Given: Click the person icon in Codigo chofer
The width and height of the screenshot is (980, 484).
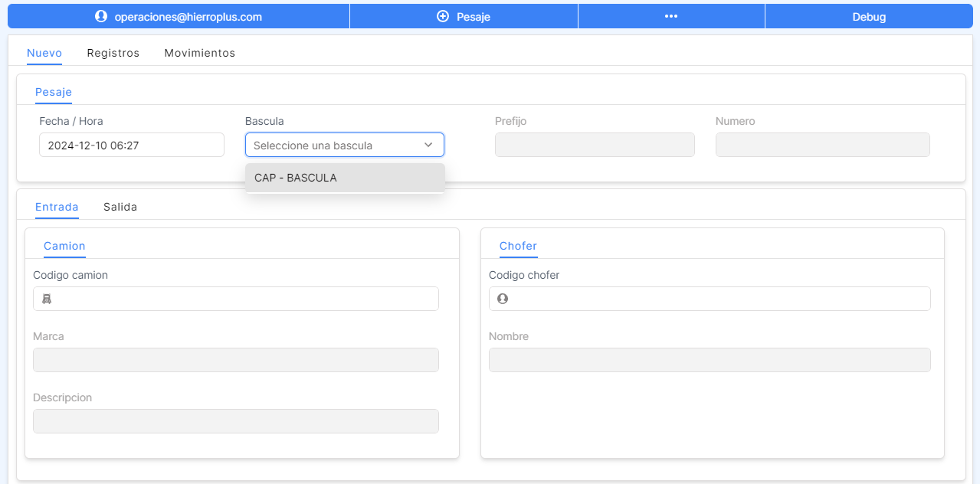Looking at the screenshot, I should (x=503, y=299).
